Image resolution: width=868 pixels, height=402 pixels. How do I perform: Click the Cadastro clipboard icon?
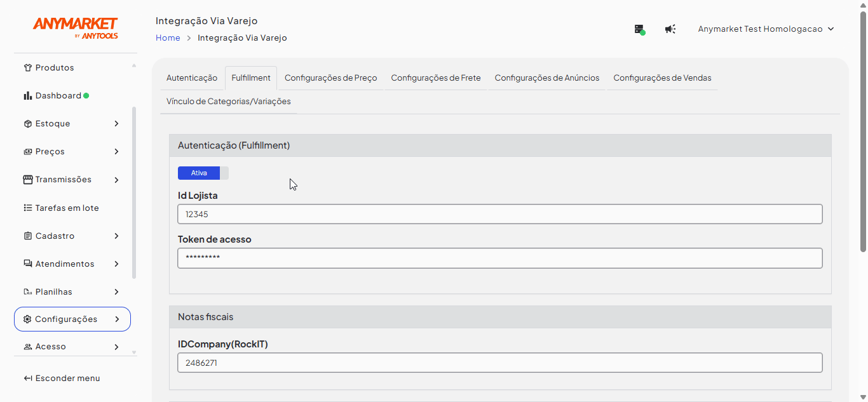27,236
